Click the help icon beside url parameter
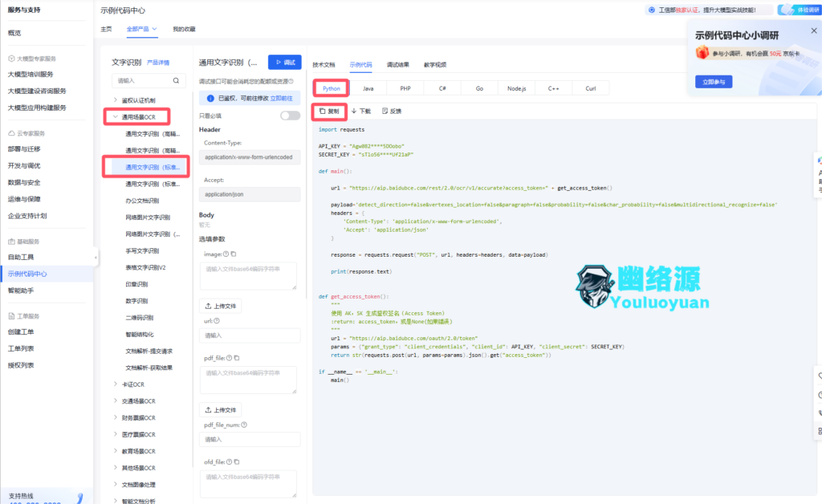Viewport: 822px width, 504px height. tap(217, 321)
